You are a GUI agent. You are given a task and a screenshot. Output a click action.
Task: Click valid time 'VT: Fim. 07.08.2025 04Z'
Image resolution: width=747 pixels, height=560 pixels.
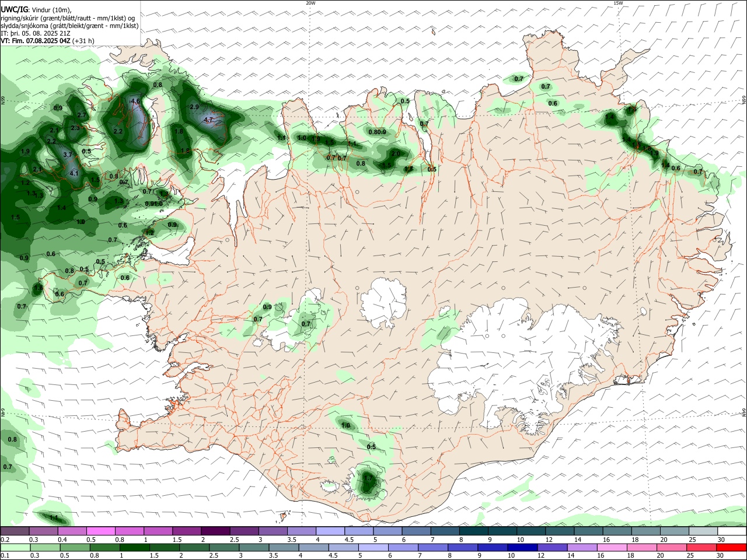[36, 41]
